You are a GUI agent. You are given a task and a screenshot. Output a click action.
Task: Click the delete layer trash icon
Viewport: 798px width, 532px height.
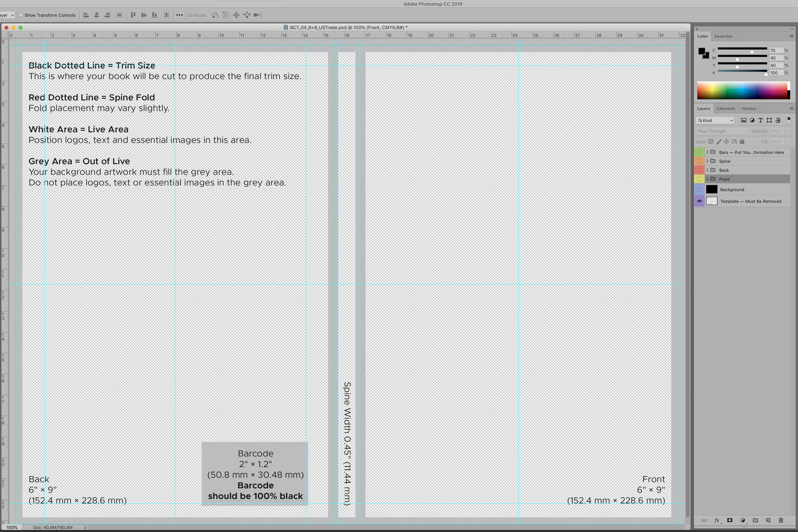tap(781, 520)
